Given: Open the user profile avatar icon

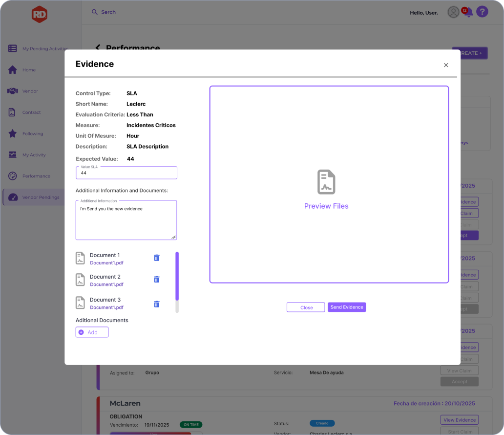Looking at the screenshot, I should coord(453,12).
